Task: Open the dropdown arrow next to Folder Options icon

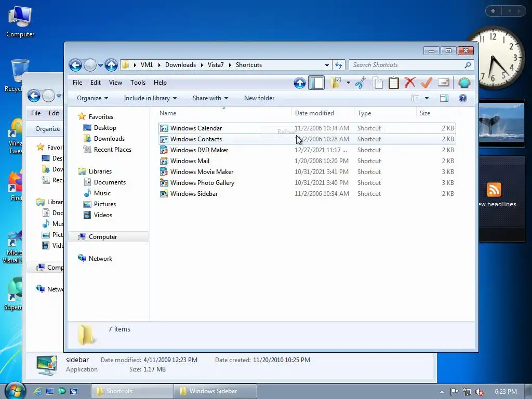Action: [x=348, y=83]
